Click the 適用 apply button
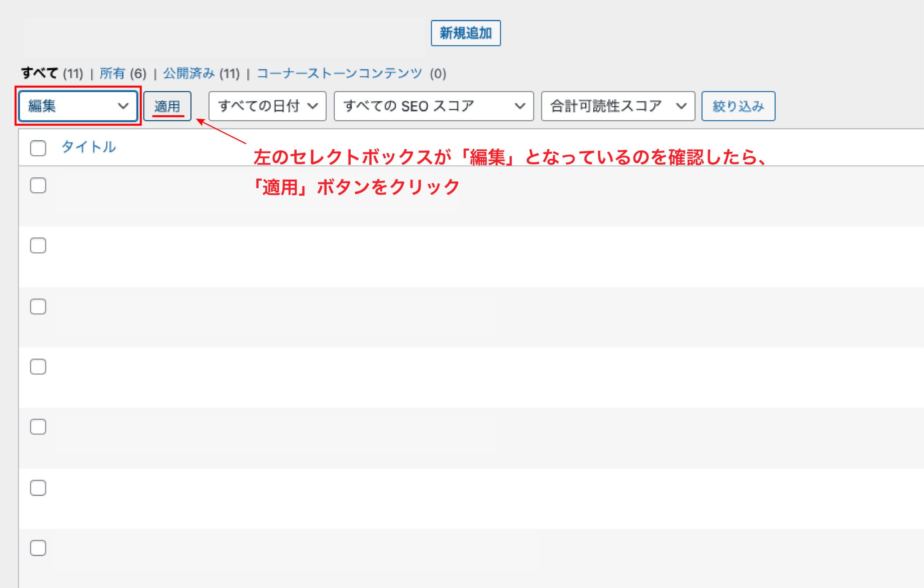The width and height of the screenshot is (924, 588). coord(168,106)
